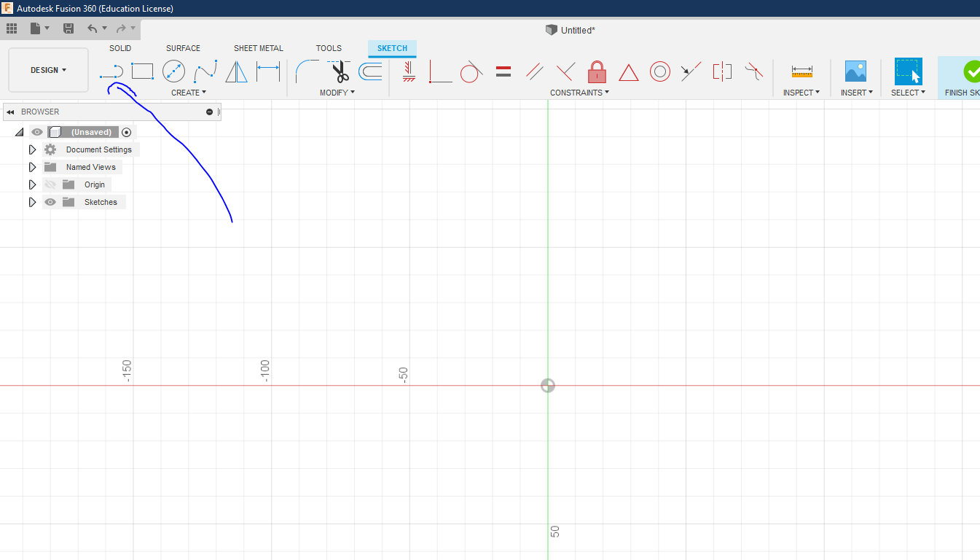Open the DESIGN workspace dropdown

point(48,70)
